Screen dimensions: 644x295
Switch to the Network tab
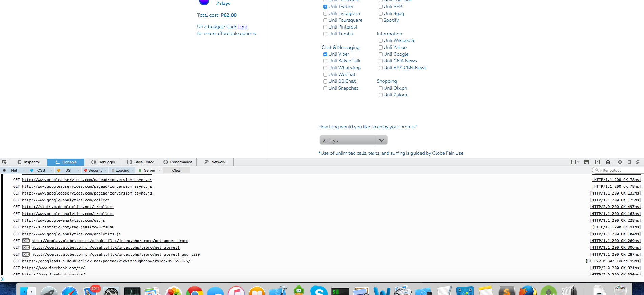point(215,162)
